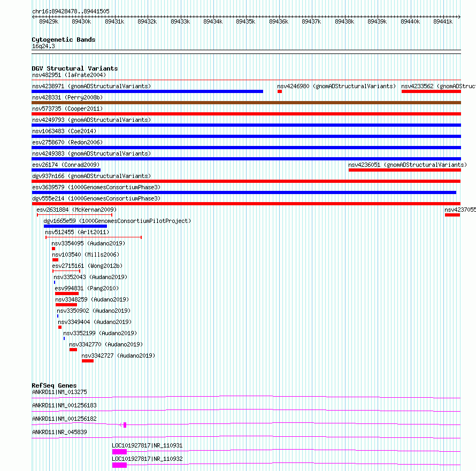Click the 89435k ruler position marker
The image size is (476, 471).
pos(245,21)
